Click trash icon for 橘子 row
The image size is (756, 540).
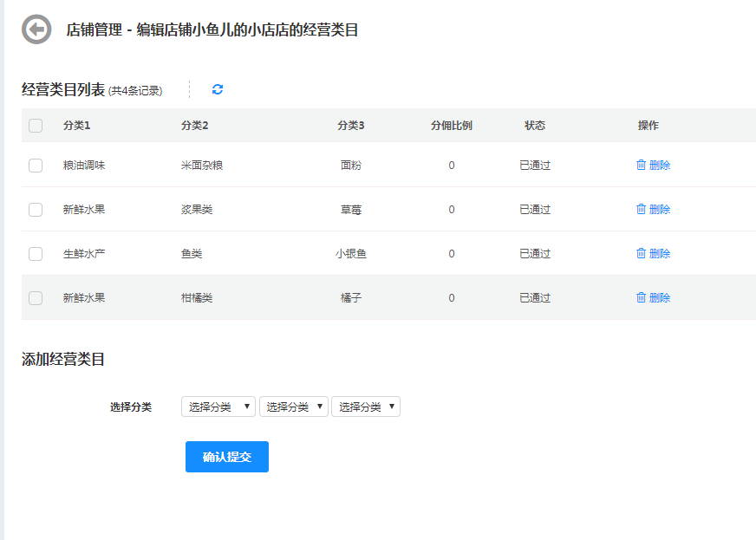(642, 297)
